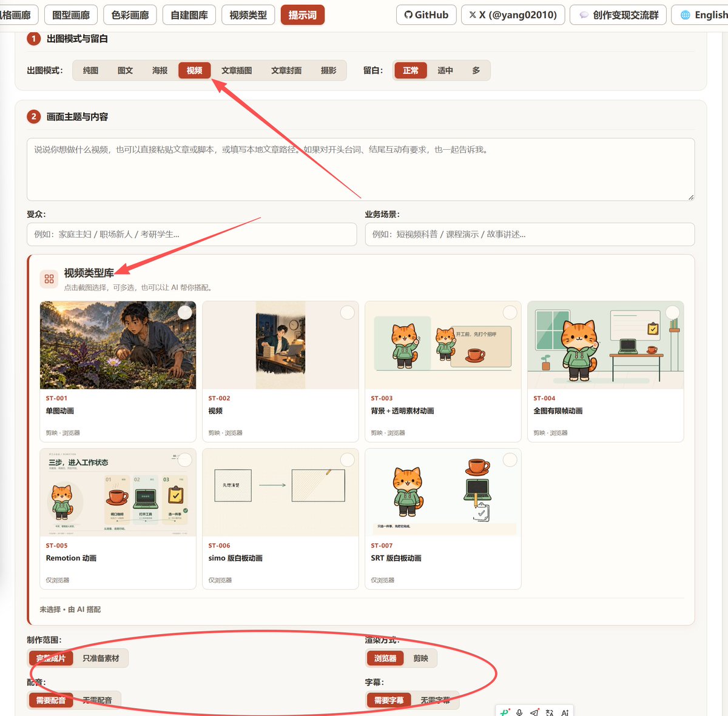Click the 视频类型库 heading text
This screenshot has width=728, height=716.
click(x=89, y=273)
